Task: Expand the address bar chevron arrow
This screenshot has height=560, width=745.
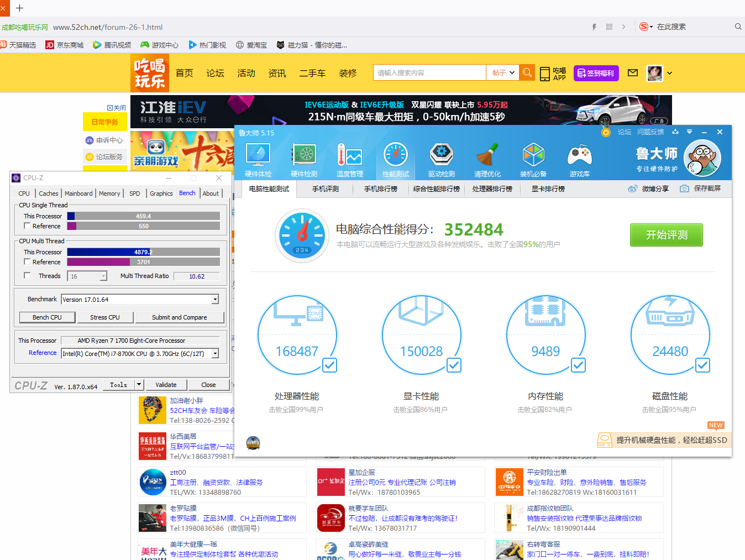Action: point(623,27)
